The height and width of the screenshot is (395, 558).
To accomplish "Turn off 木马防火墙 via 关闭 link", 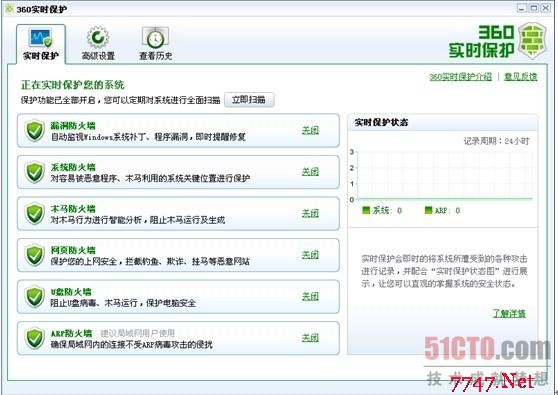I will [x=310, y=214].
